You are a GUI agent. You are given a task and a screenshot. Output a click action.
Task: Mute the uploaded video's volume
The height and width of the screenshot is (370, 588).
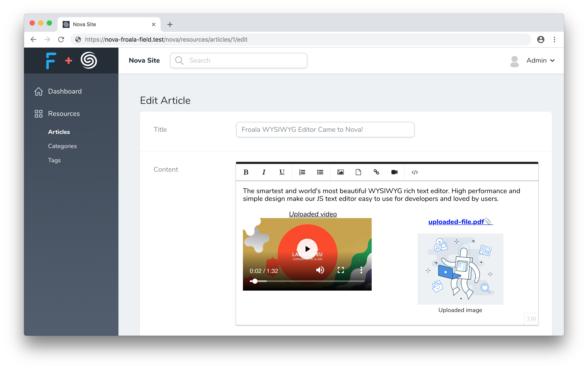320,270
